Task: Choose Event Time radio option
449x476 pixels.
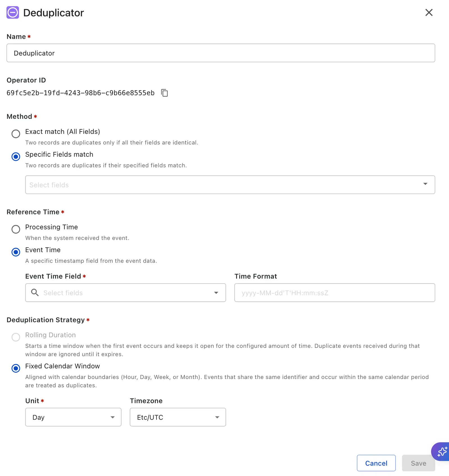Action: [16, 252]
